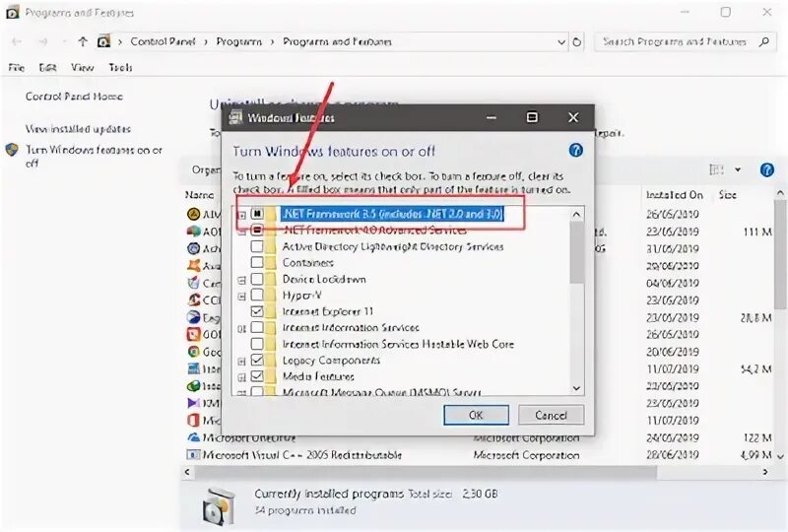Click the search magnifier icon
This screenshot has width=788, height=532.
point(764,41)
